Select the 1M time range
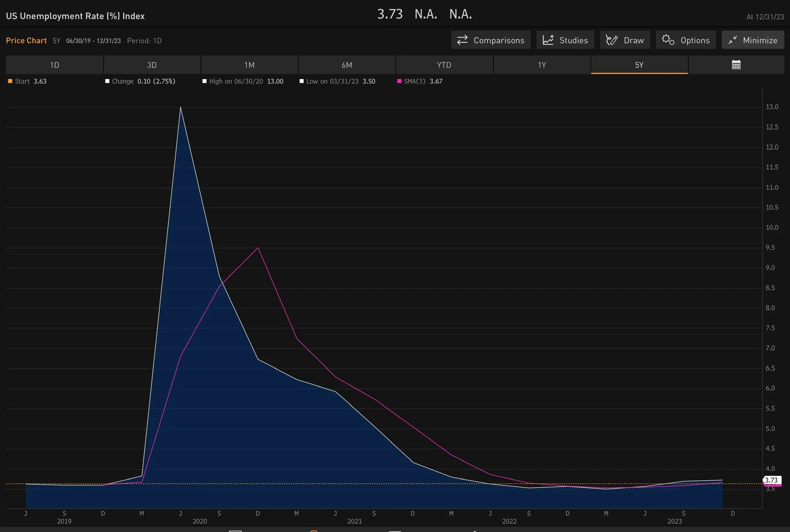 click(249, 65)
